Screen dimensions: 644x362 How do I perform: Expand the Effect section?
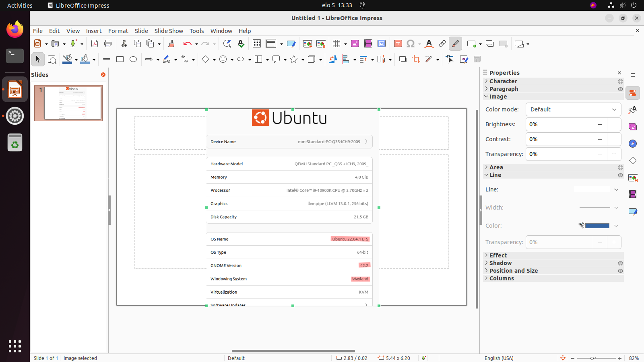[498, 255]
